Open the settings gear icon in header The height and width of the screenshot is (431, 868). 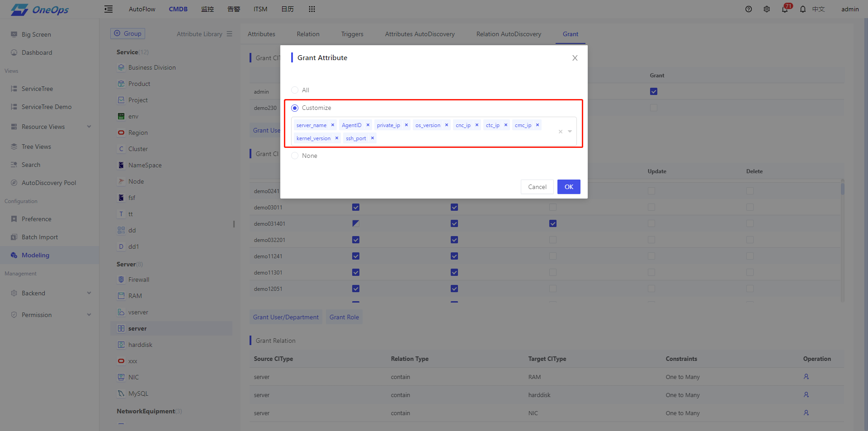(x=767, y=9)
